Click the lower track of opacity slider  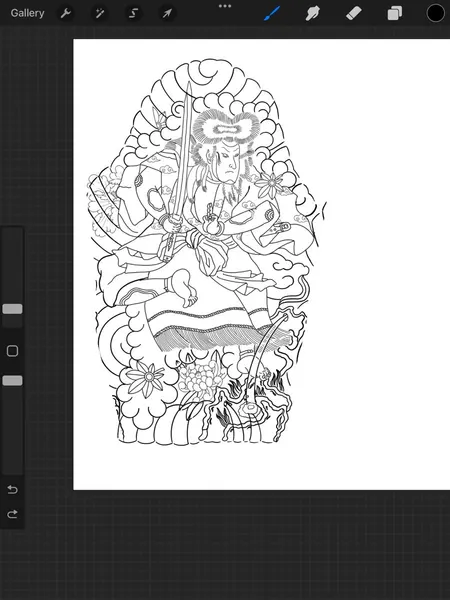pos(12,429)
